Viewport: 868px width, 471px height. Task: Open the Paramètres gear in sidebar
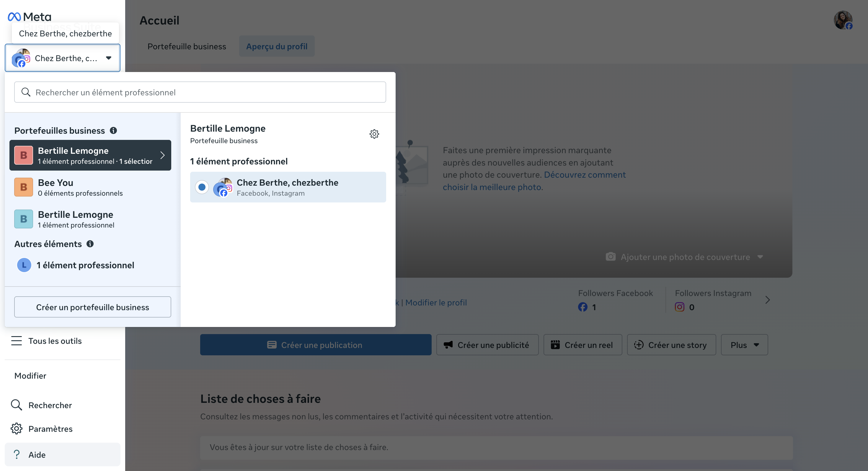16,429
